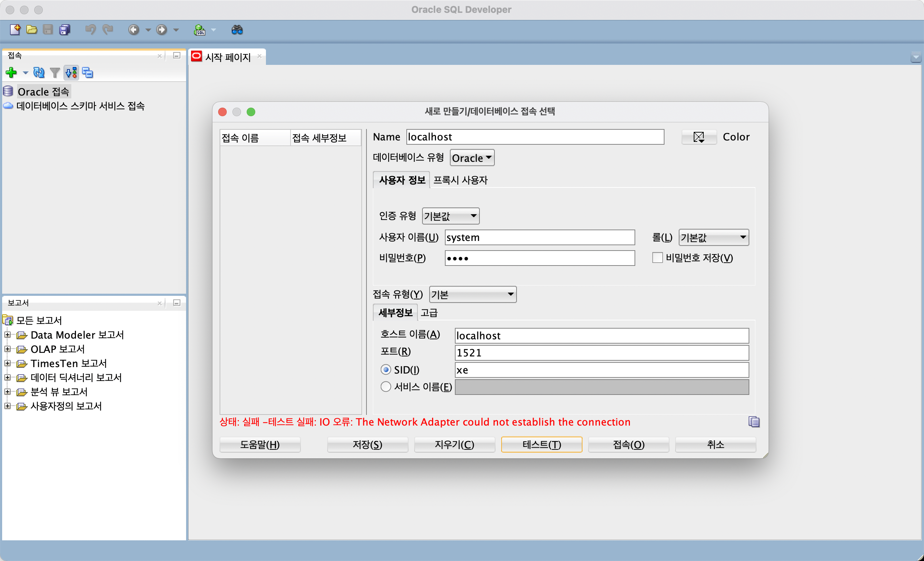Click the Schema Browser icon in 접속 panel
Screen dimensions: 924x561
[x=71, y=72]
